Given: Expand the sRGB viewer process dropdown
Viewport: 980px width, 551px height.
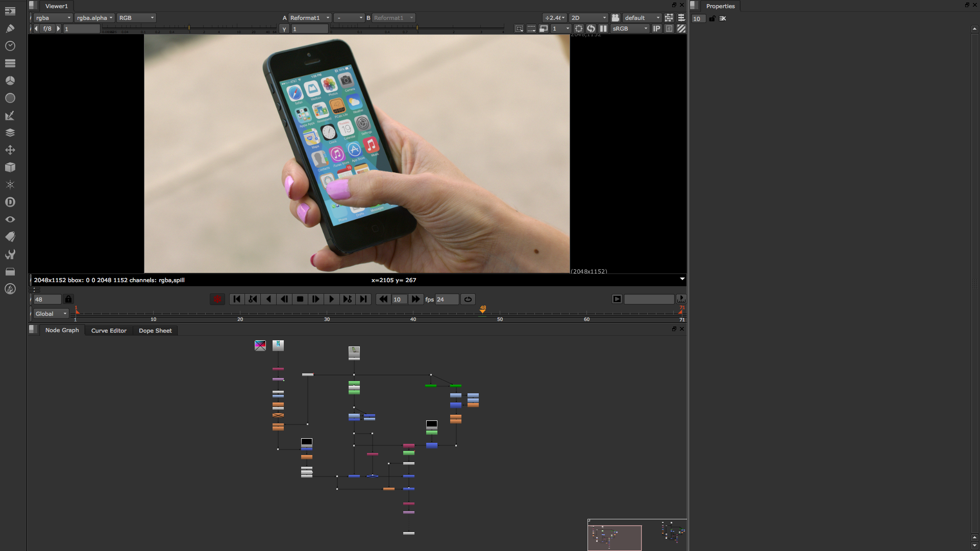Looking at the screenshot, I should (x=630, y=29).
